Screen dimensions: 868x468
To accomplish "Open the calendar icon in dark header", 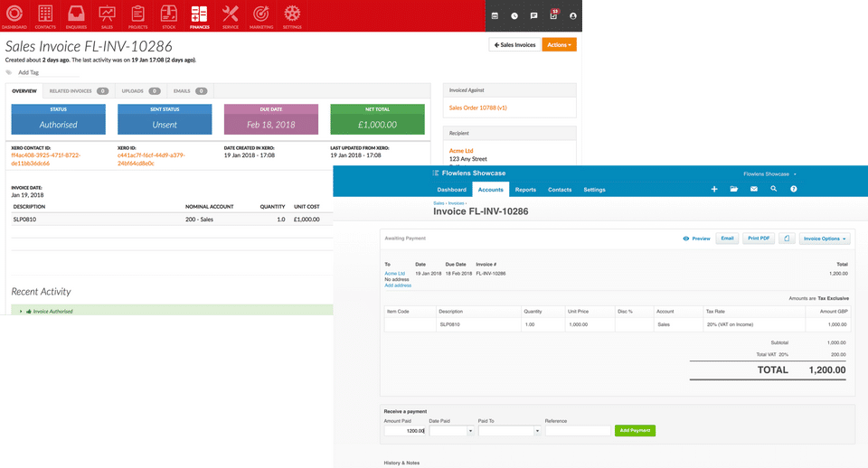I will point(495,16).
